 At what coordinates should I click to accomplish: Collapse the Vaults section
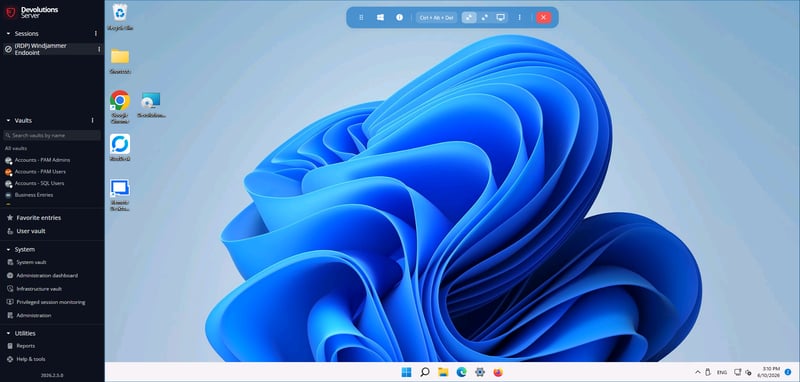click(8, 120)
